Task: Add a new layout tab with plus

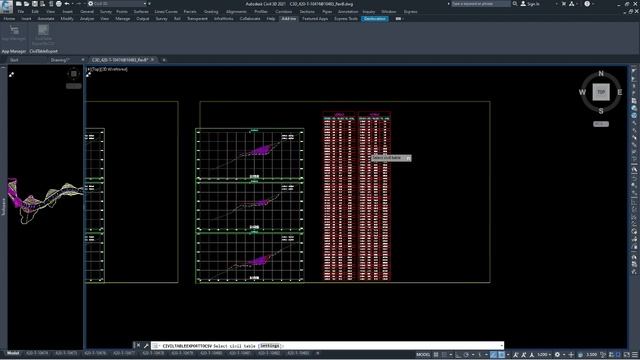Action: click(x=318, y=353)
